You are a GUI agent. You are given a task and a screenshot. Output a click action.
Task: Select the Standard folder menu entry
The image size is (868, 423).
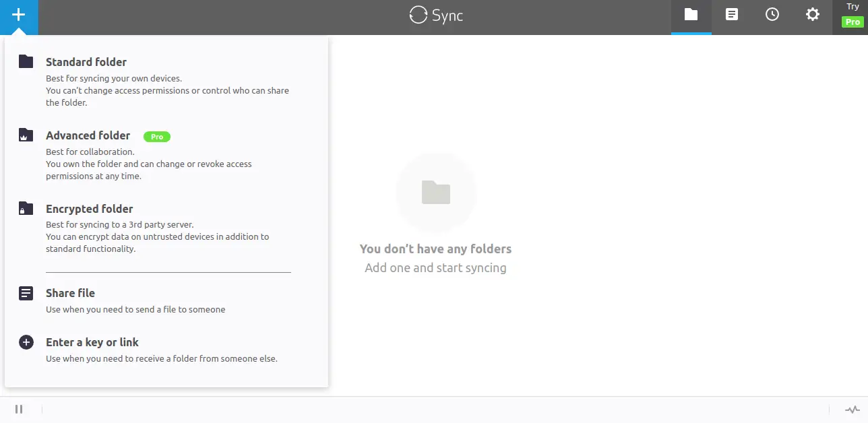[x=166, y=82]
